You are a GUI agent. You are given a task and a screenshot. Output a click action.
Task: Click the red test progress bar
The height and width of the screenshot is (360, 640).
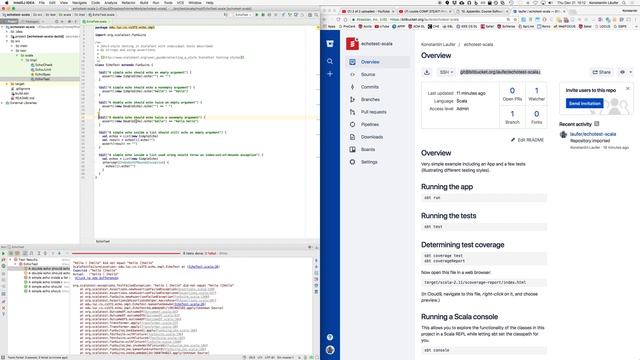(126, 253)
